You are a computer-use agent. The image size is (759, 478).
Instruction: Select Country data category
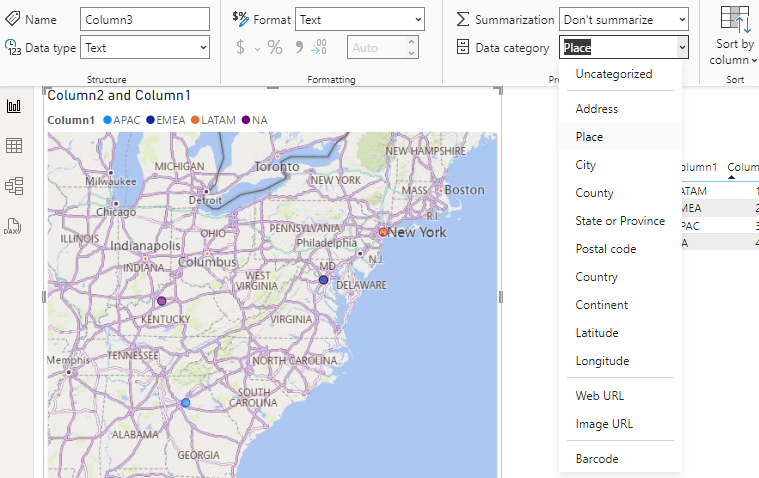coord(620,277)
